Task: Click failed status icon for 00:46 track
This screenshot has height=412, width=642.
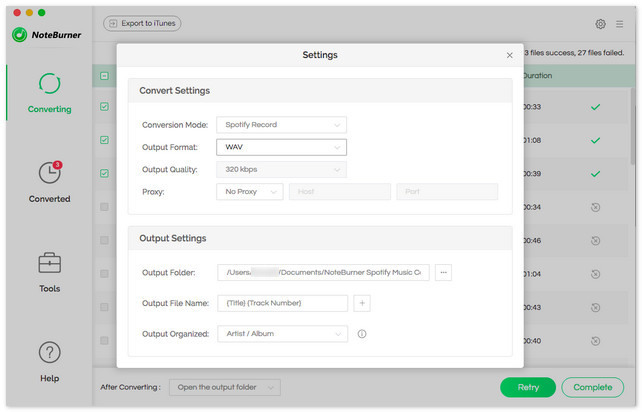Action: (595, 241)
